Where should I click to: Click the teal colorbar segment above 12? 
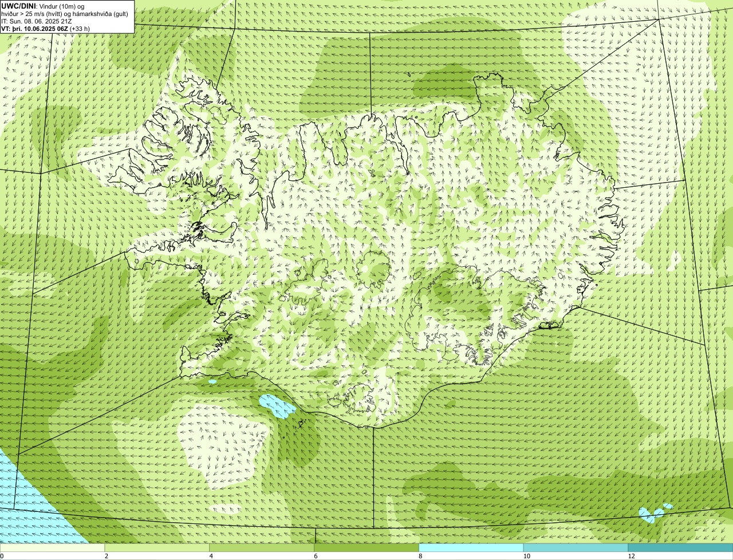pyautogui.click(x=680, y=547)
